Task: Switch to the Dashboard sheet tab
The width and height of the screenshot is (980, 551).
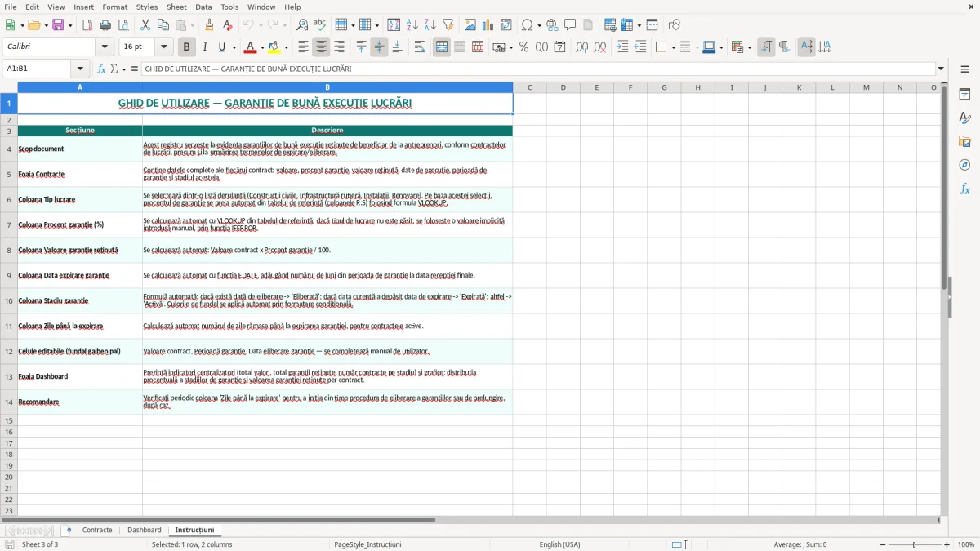Action: point(145,531)
